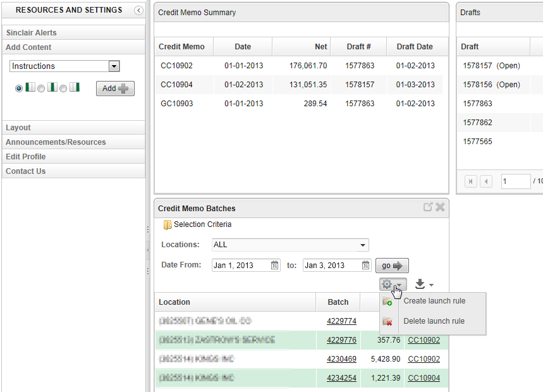The height and width of the screenshot is (392, 543).
Task: Expand the Edit Profile section
Action: pos(73,157)
